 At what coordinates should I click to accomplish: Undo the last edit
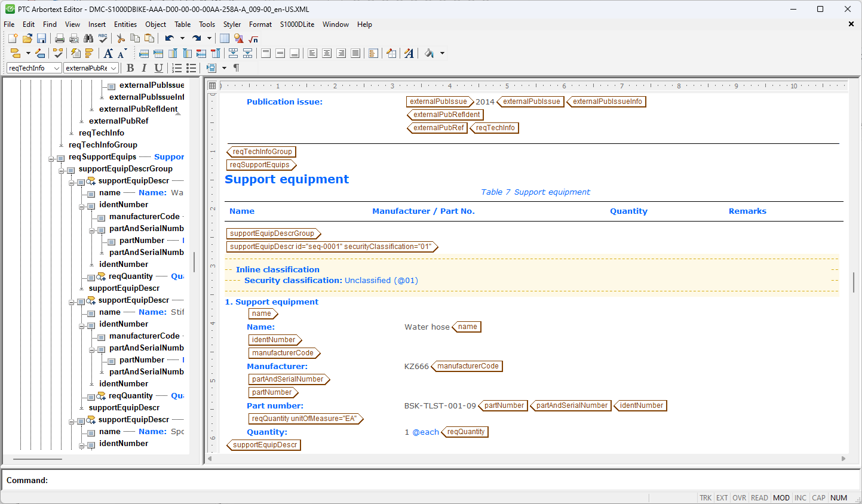coord(170,38)
